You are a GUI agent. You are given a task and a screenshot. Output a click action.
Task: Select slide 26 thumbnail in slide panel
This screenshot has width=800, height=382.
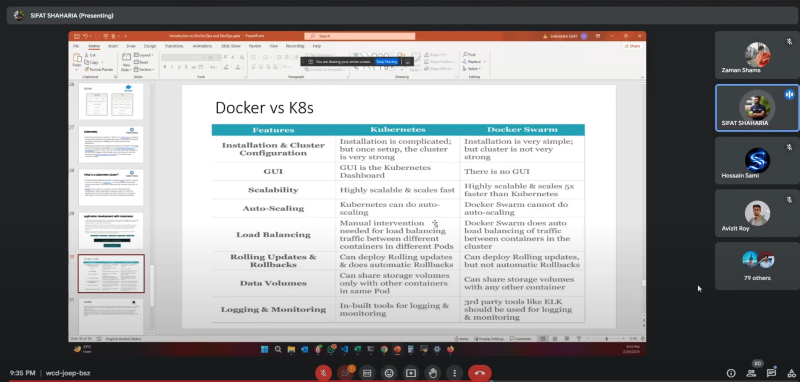click(x=111, y=101)
